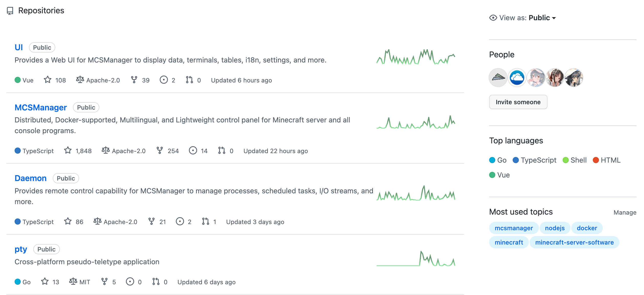Click the Shell language color dot
Screen dimensions: 644x295
pyautogui.click(x=566, y=160)
